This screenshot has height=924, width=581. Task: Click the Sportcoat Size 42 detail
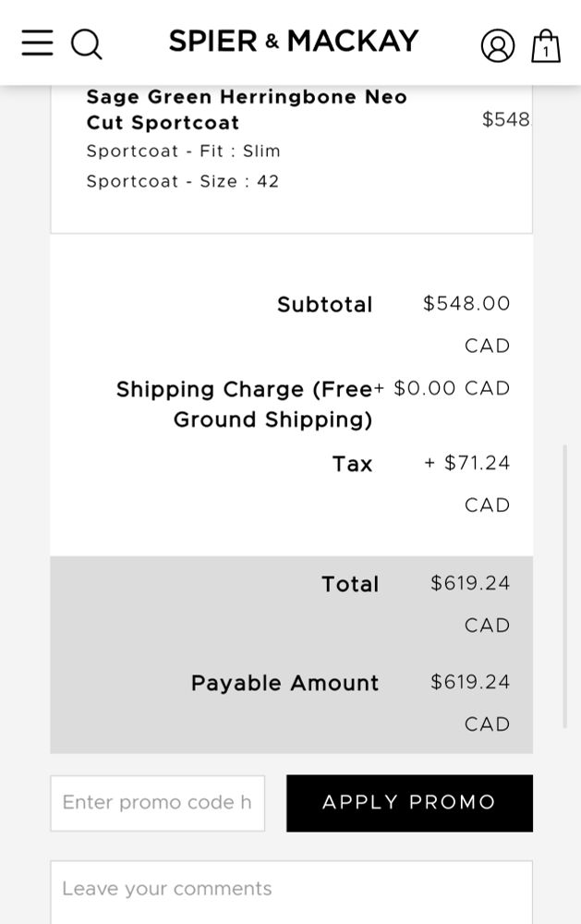tap(183, 181)
